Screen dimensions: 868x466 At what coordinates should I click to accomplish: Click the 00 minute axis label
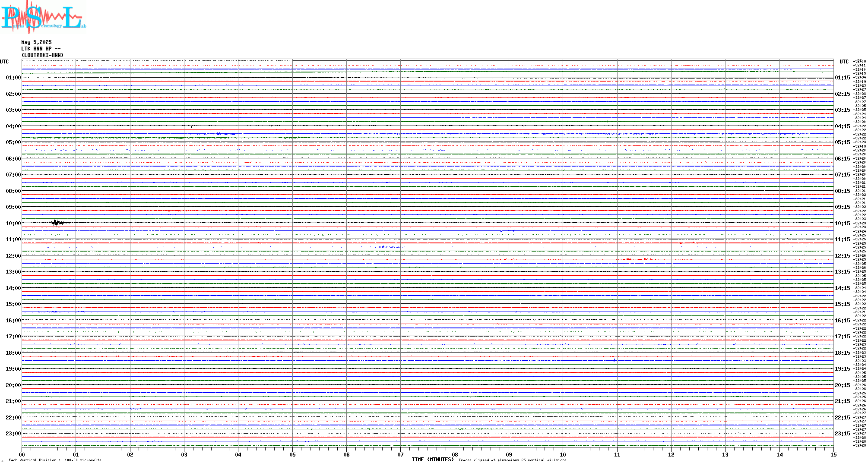click(22, 454)
